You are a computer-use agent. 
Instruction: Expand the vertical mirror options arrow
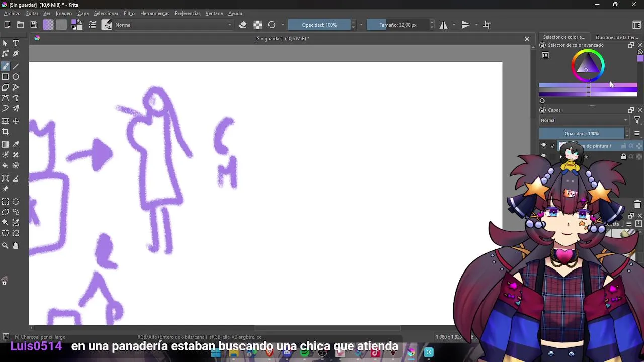(476, 25)
